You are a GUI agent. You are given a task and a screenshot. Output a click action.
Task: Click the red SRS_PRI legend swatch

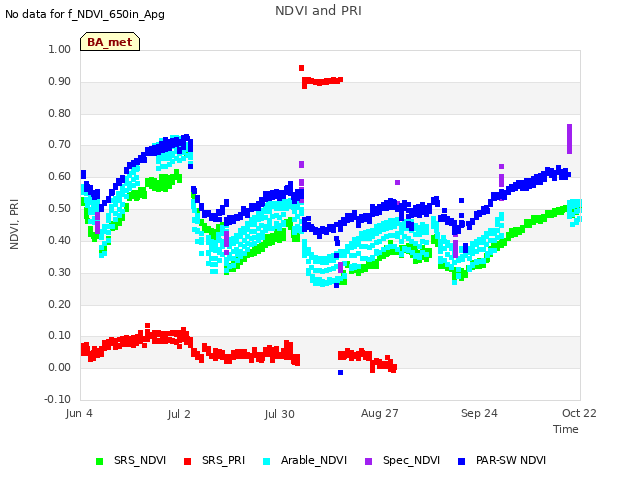[187, 461]
